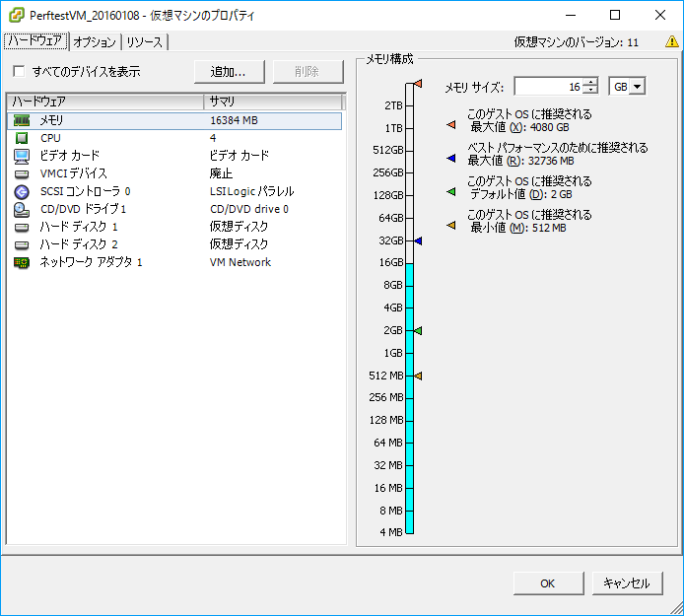Switch to the ハードウェア tab
The height and width of the screenshot is (616, 684).
coord(35,41)
